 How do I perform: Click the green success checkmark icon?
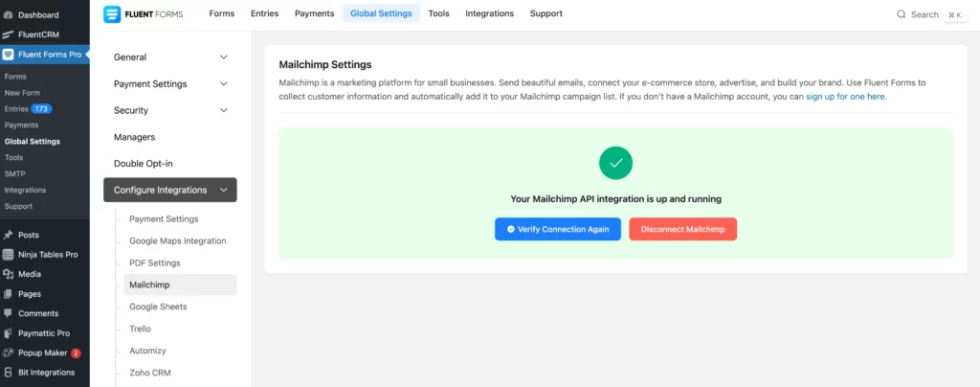point(615,163)
